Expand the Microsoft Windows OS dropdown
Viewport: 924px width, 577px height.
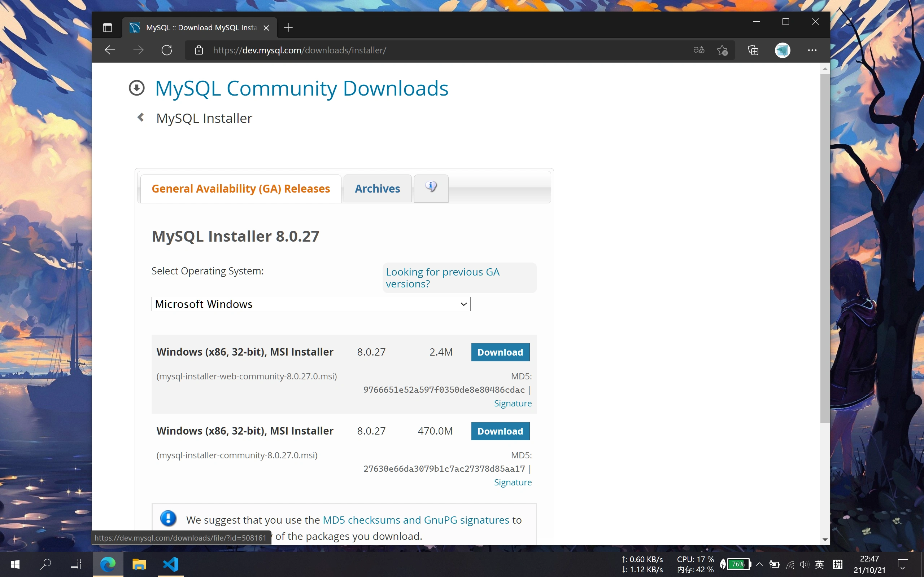pyautogui.click(x=311, y=304)
